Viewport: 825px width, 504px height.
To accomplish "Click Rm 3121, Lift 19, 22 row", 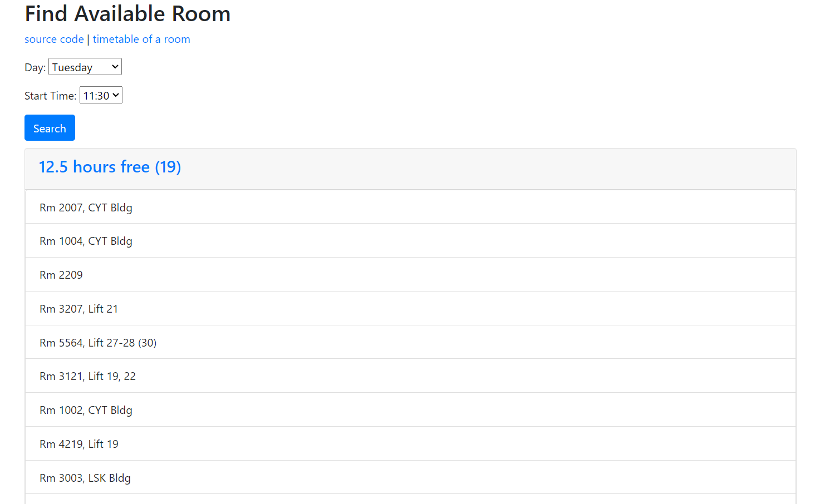I will tap(87, 376).
